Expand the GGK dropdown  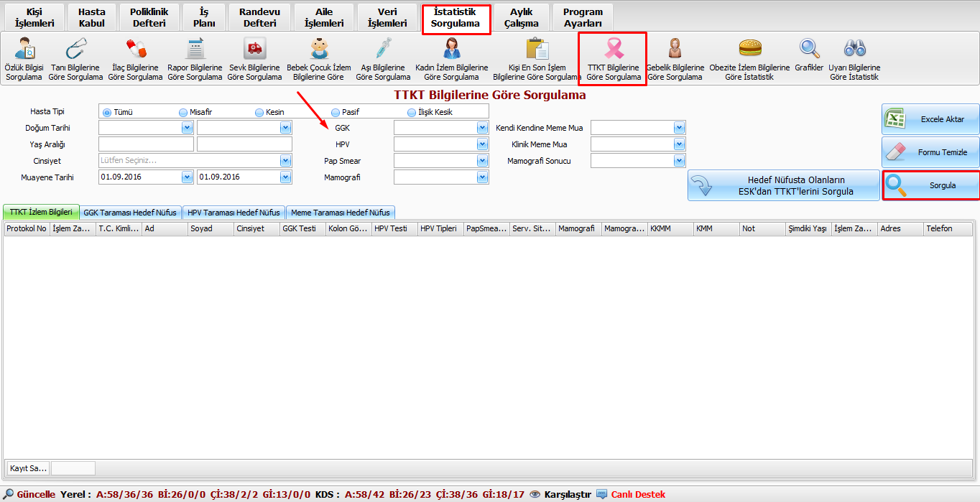[482, 128]
